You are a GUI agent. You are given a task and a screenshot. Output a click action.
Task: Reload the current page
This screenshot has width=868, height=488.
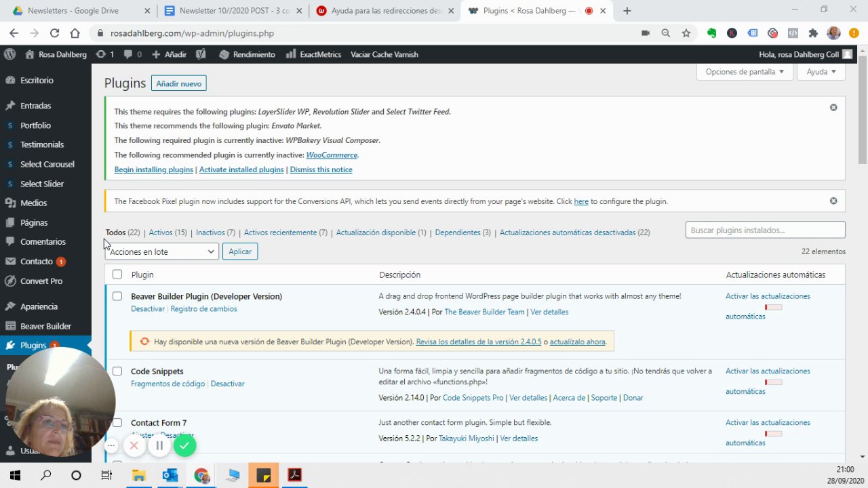tap(54, 33)
